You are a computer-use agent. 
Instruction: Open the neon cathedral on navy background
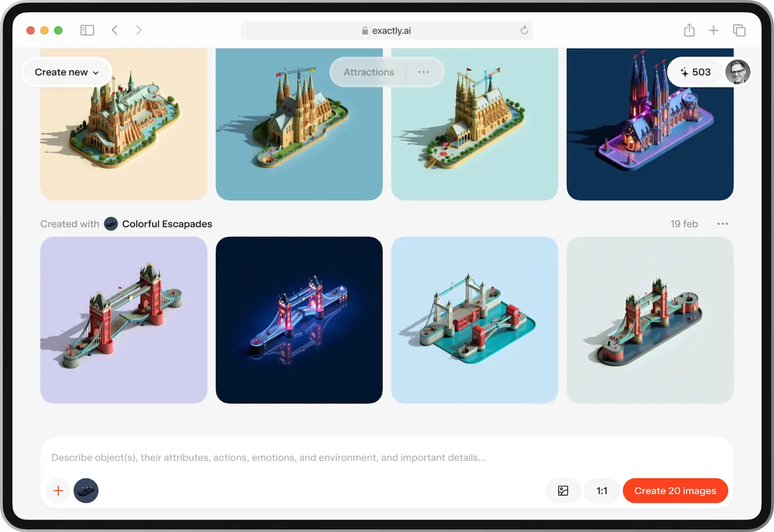650,124
